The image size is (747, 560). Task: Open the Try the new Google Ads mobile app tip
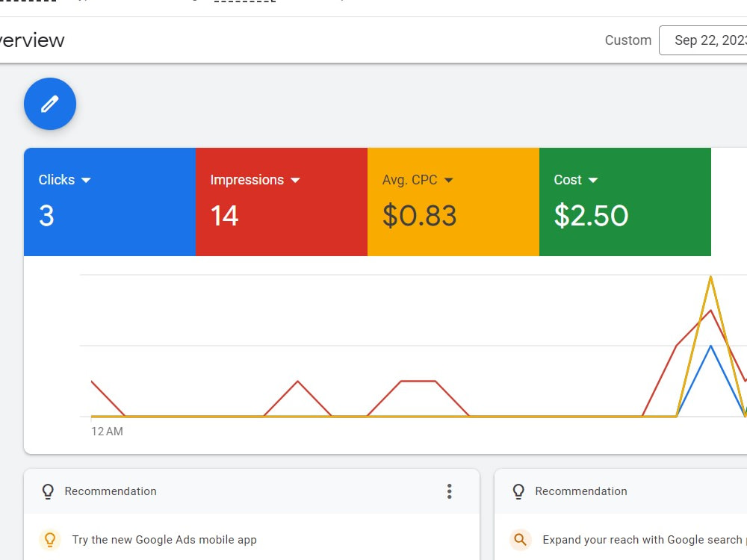pos(164,539)
